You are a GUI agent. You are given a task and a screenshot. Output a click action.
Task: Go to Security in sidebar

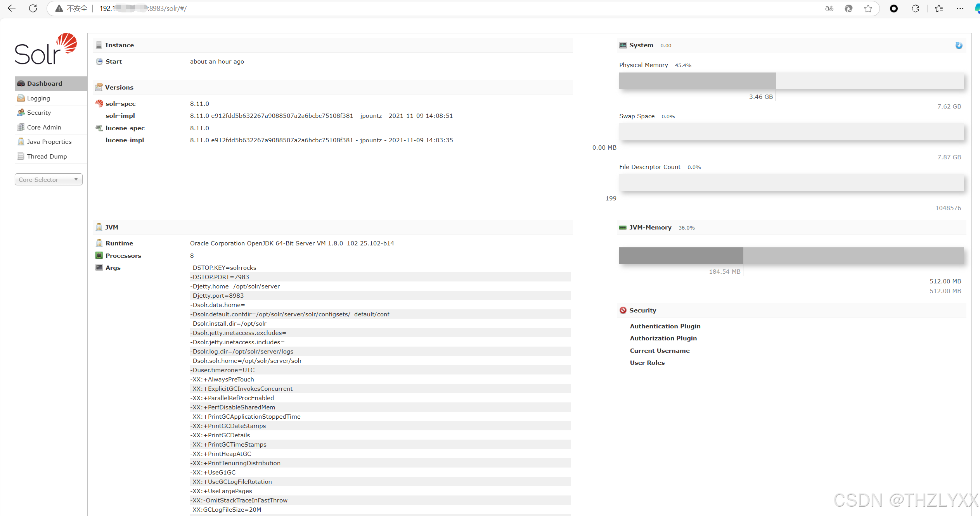click(39, 112)
